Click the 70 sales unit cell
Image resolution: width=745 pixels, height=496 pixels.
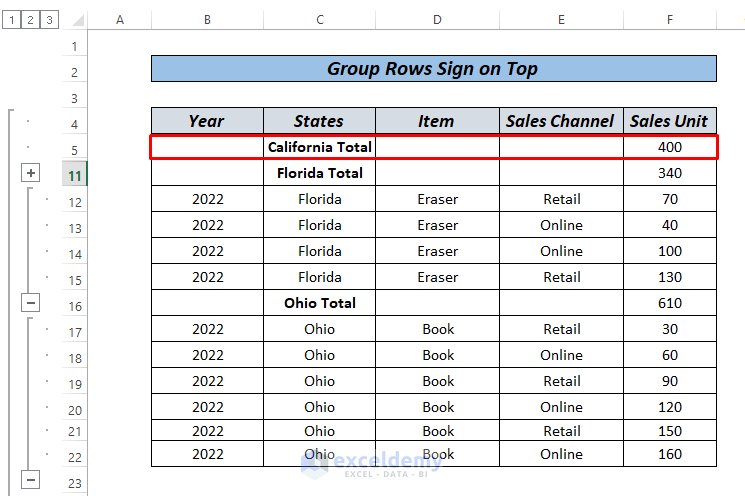[670, 199]
